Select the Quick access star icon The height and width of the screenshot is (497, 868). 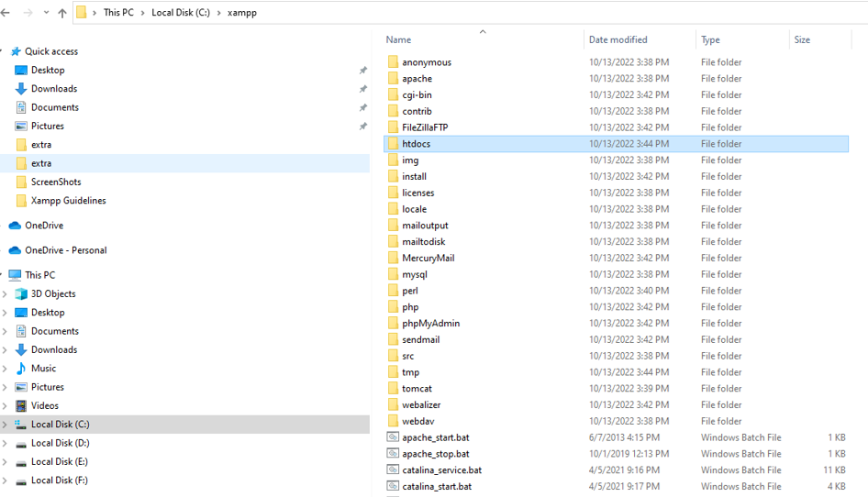pos(16,51)
